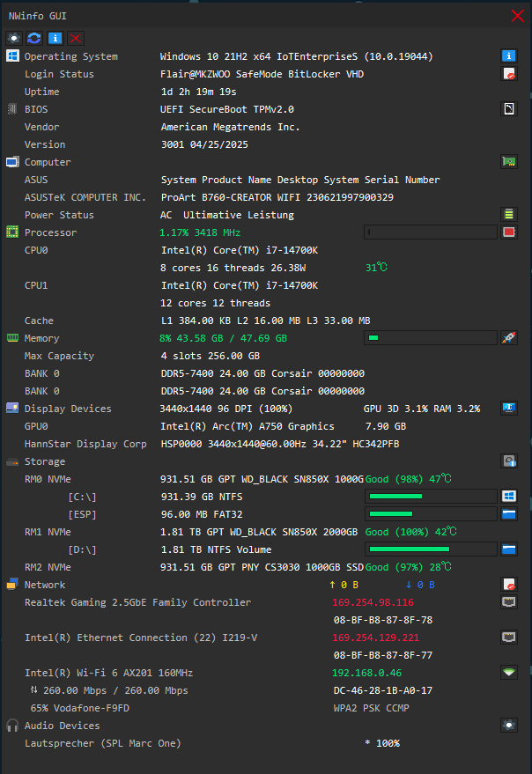Screen dimensions: 532x774
Task: Click the MAC address 'DC-46-28-1B-A0-17'
Action: (383, 690)
